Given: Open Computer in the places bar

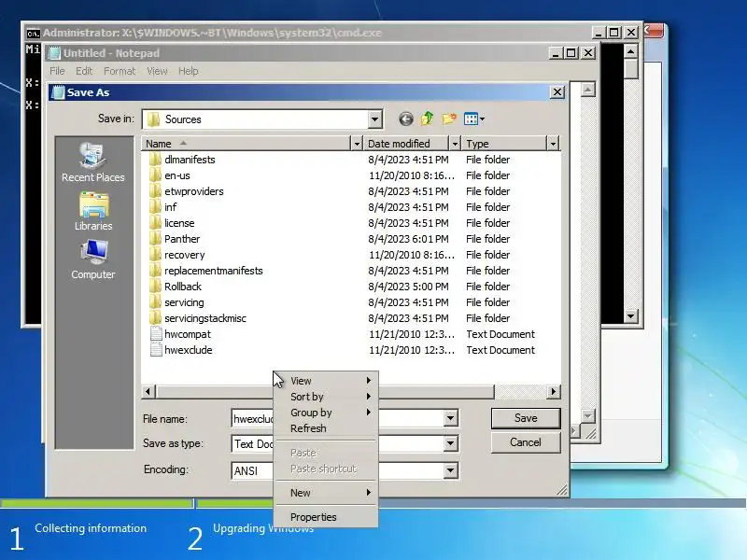Looking at the screenshot, I should [92, 260].
